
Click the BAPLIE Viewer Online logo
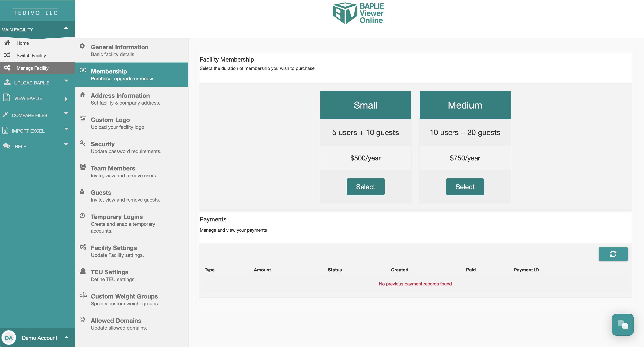click(x=358, y=13)
